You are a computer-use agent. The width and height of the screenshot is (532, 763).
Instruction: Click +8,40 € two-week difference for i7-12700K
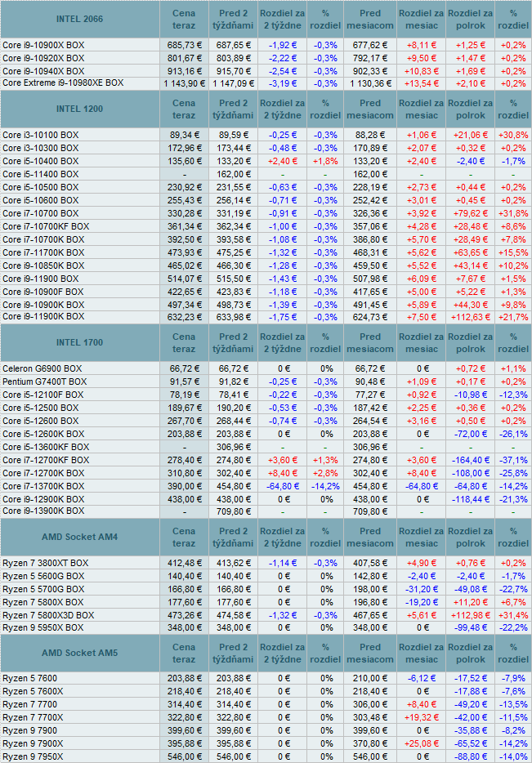coord(282,474)
